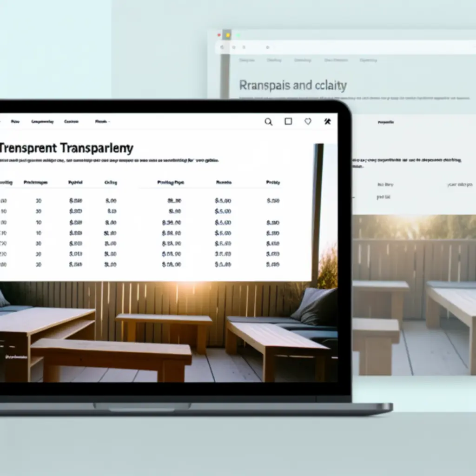The height and width of the screenshot is (476, 476).
Task: Click the square icon next to search
Action: tap(288, 121)
